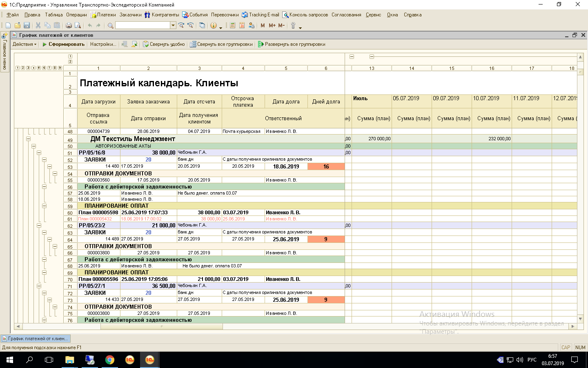Open the Перевозчики menu
Image resolution: width=588 pixels, height=368 pixels.
(x=225, y=15)
